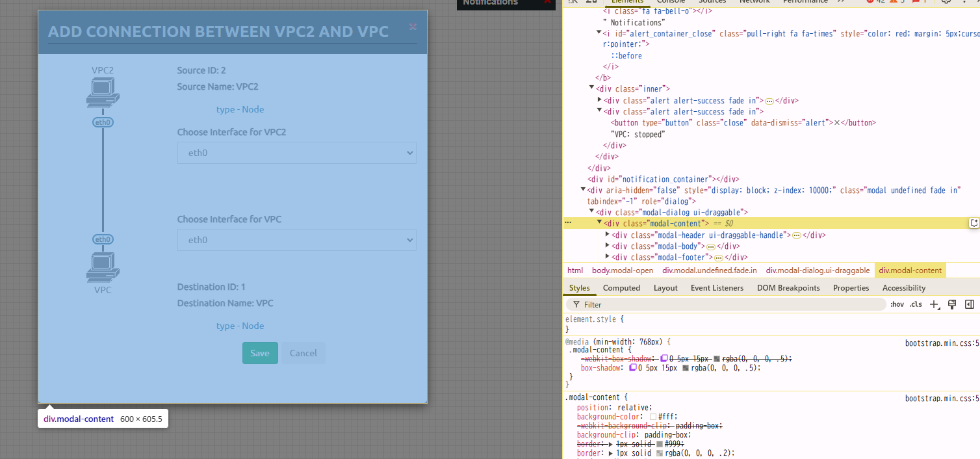The height and width of the screenshot is (459, 980).
Task: Select div.modal.undefined.fade.in breadcrumb
Action: (710, 270)
